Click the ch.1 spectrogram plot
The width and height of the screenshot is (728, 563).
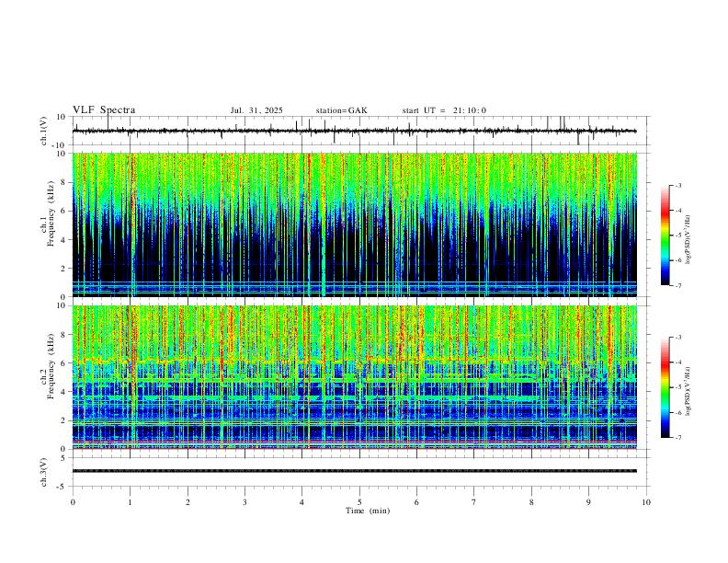click(354, 224)
